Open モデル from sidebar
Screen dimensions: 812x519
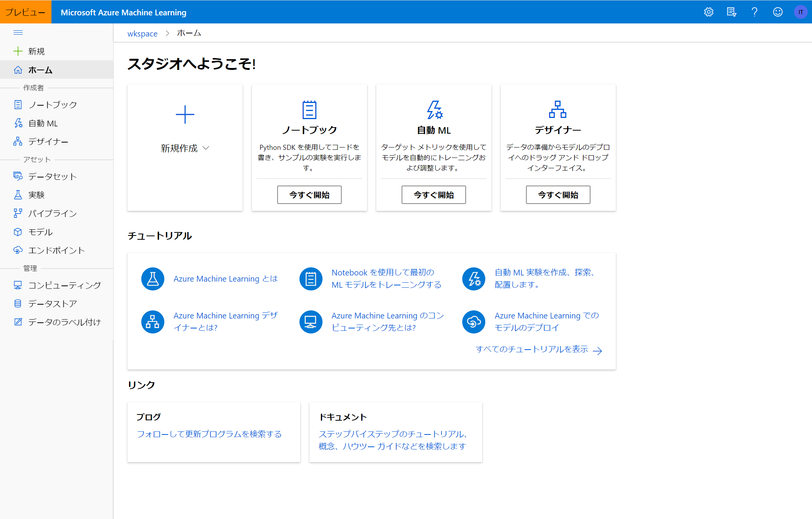click(56, 232)
